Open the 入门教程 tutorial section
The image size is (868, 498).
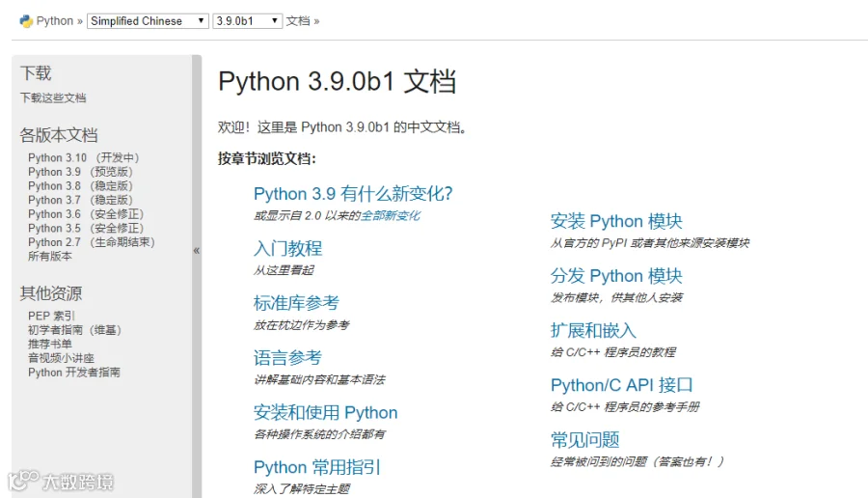pos(287,248)
